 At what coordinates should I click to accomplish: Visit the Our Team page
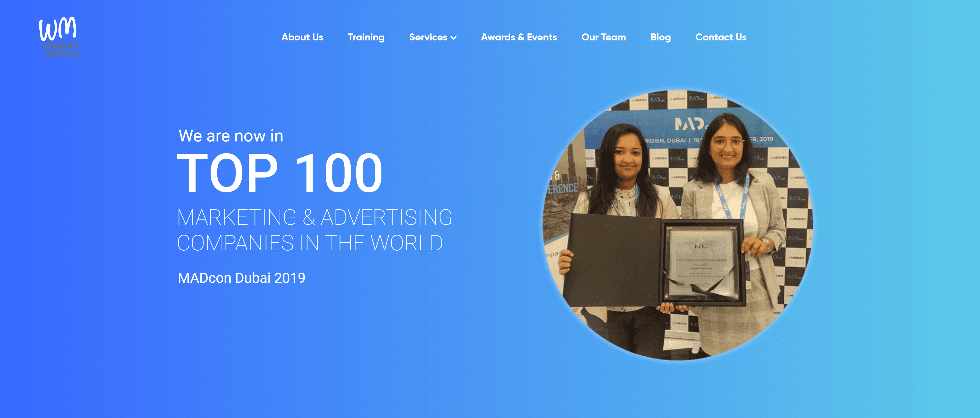point(603,37)
